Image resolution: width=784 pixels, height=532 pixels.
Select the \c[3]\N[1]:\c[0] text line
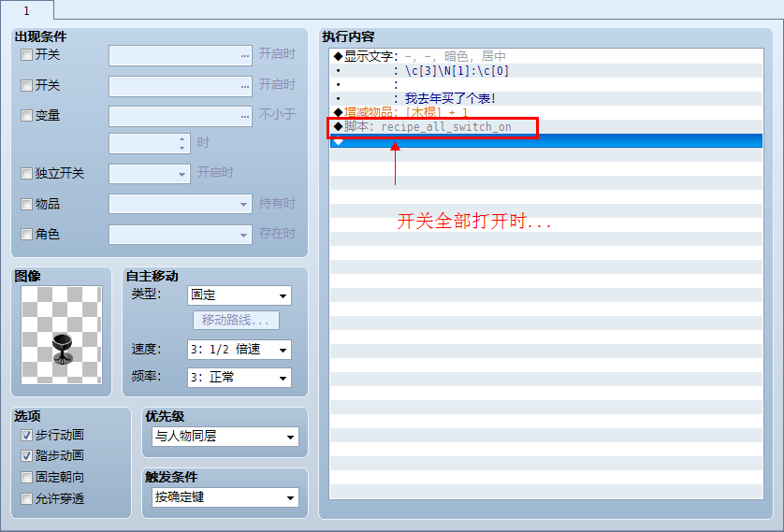[x=546, y=70]
